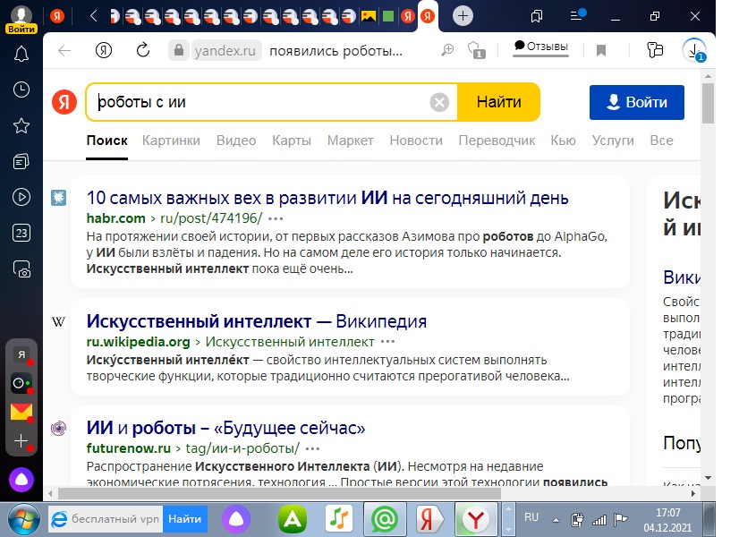
Task: Add new app with sidebar plus
Action: pos(21,441)
